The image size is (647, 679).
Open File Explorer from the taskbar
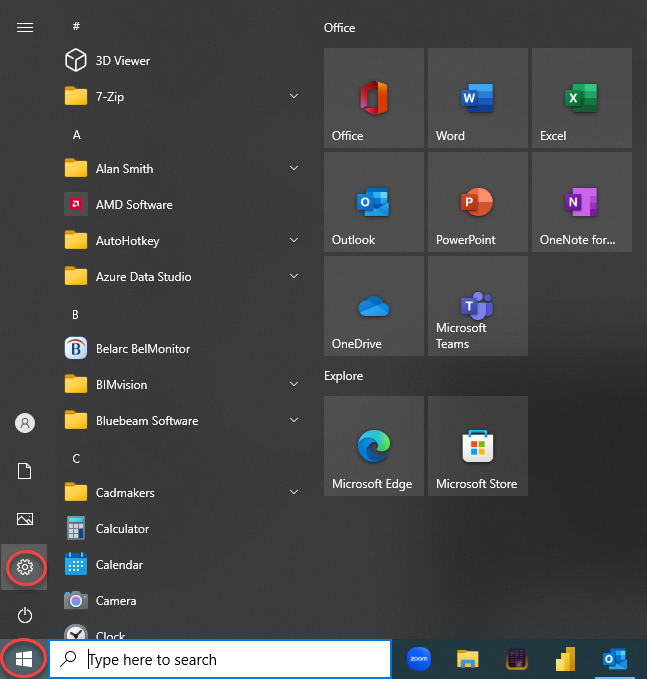[x=468, y=659]
